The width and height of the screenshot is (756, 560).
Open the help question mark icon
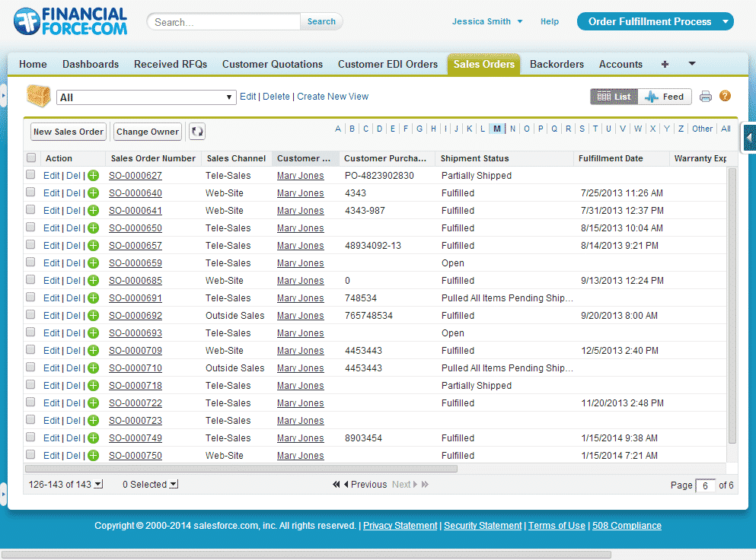point(725,96)
